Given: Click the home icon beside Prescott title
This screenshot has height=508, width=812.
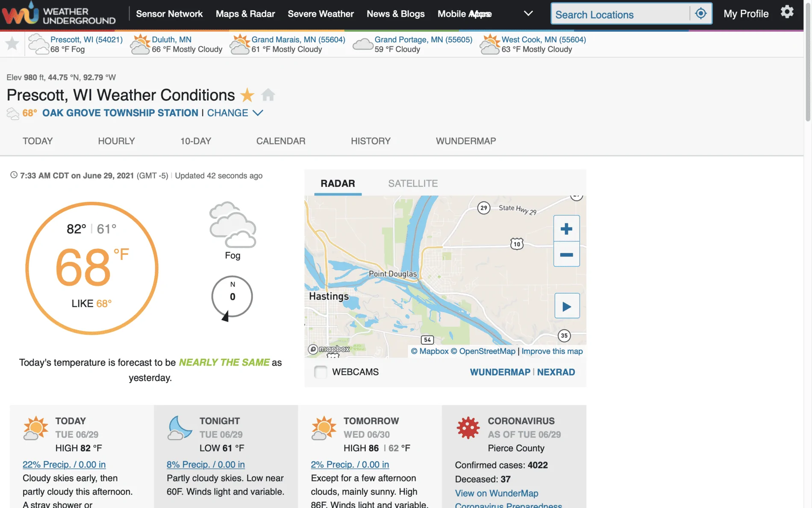Looking at the screenshot, I should point(268,95).
